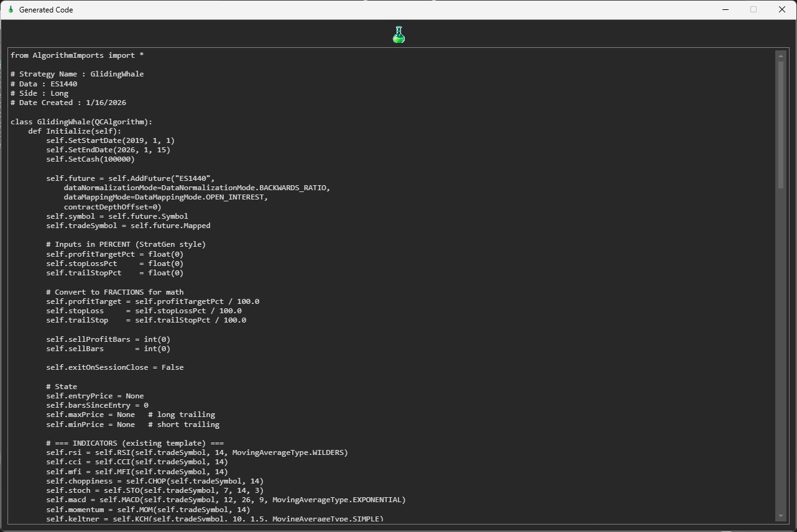Click the 'def Initialize(self):' line

pyautogui.click(x=75, y=131)
